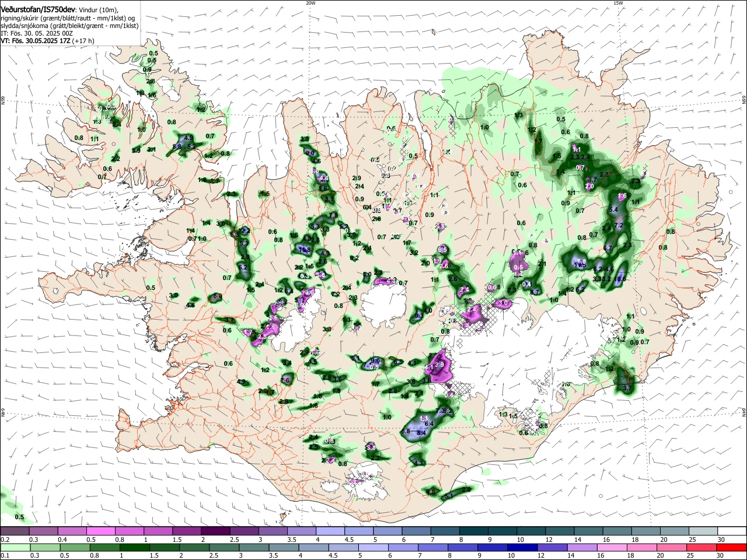747x560 pixels.
Task: Select the darkest purple swatch labeled 2 in the upper legend
Action: 215,531
